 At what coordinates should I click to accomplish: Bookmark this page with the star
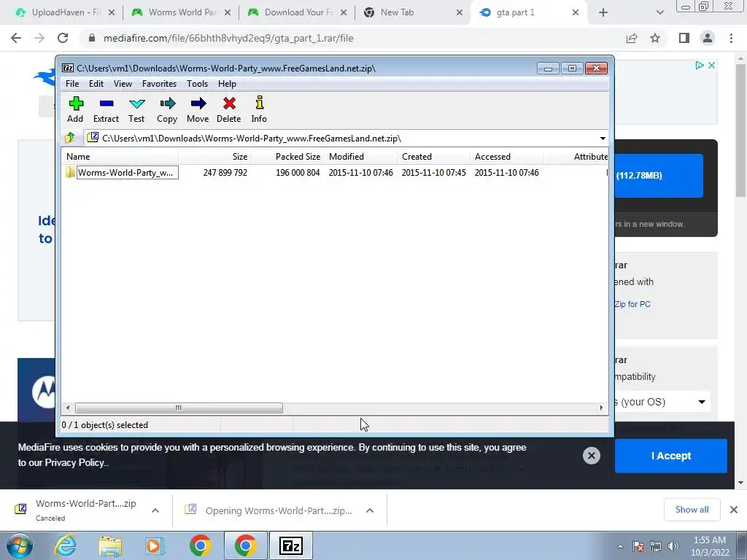pos(655,38)
